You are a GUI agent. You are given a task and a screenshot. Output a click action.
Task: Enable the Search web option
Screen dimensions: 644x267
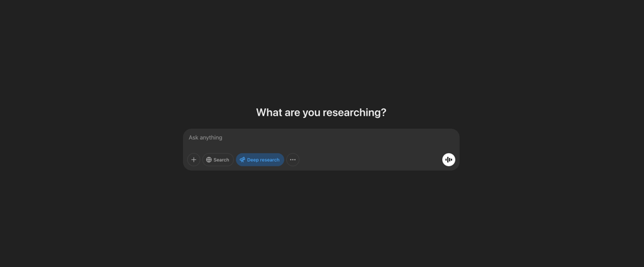pyautogui.click(x=218, y=159)
